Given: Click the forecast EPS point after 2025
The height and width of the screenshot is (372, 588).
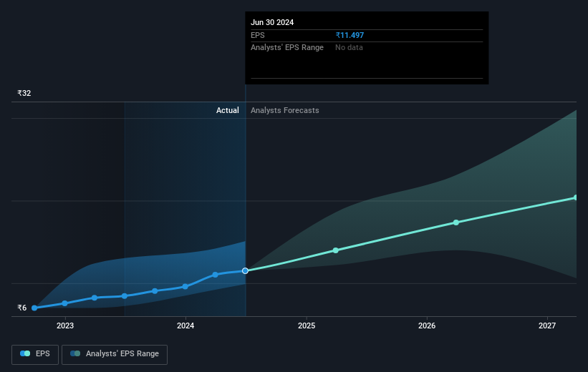Looking at the screenshot, I should (x=336, y=250).
